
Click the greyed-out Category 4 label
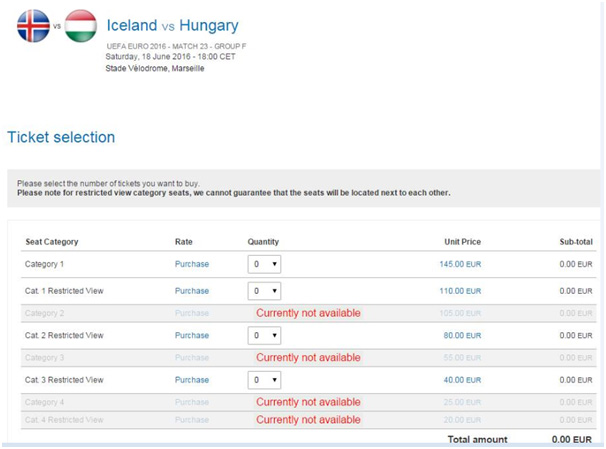[x=44, y=402]
